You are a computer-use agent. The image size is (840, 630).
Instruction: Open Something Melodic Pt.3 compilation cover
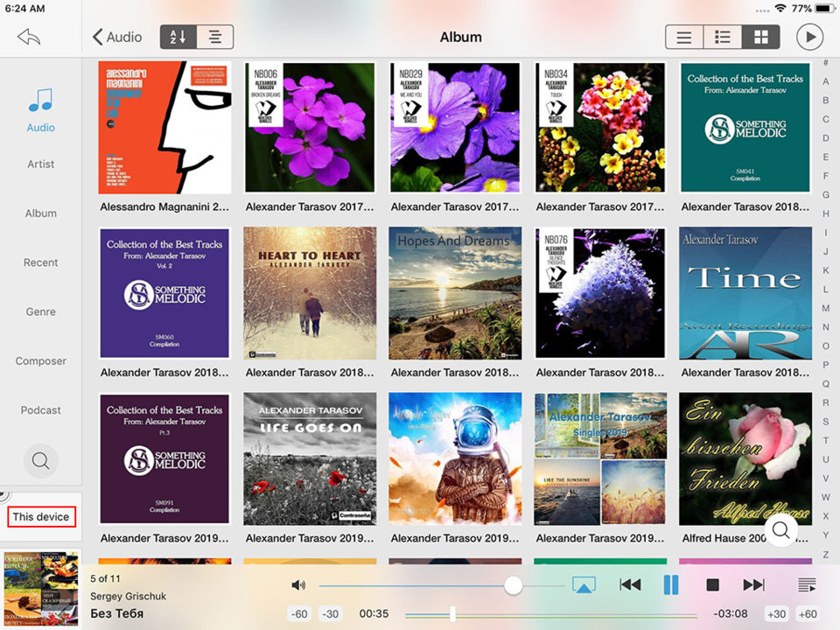164,458
